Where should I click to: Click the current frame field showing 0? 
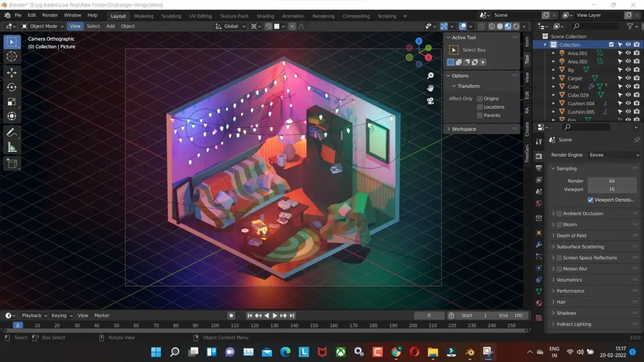point(429,315)
